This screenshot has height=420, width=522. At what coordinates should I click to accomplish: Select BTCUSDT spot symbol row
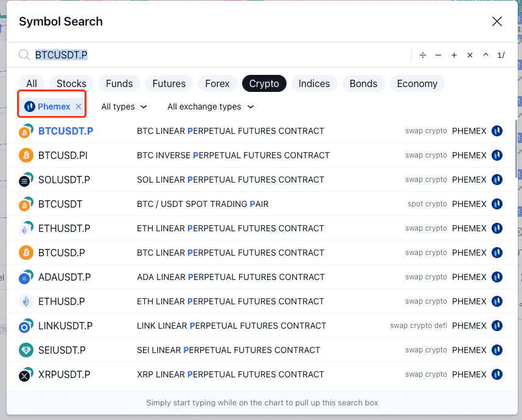pos(260,204)
